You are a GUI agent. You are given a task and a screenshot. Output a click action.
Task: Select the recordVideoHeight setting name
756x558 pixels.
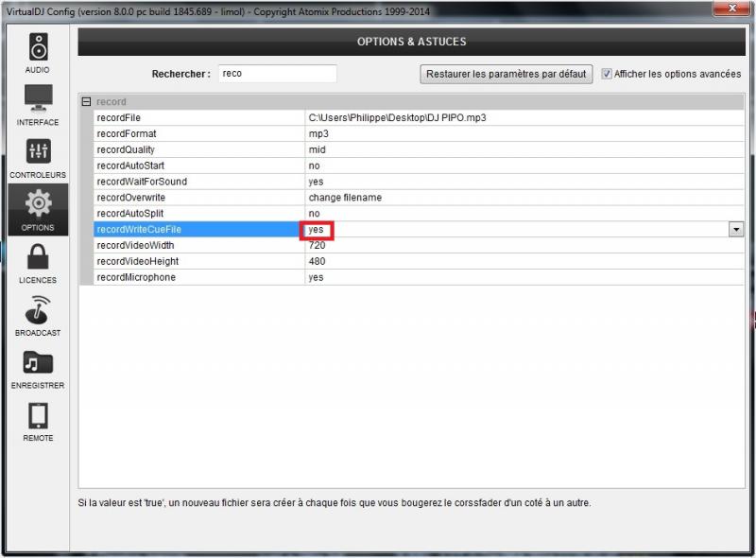click(x=137, y=261)
